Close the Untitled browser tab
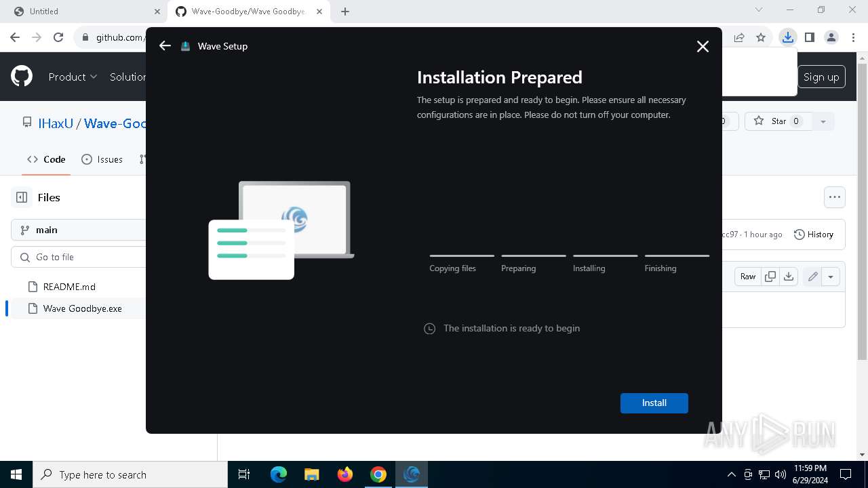 [156, 12]
